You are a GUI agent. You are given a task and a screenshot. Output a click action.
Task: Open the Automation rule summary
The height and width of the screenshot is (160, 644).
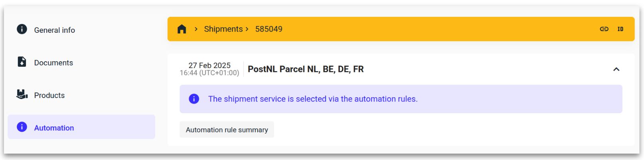[227, 130]
